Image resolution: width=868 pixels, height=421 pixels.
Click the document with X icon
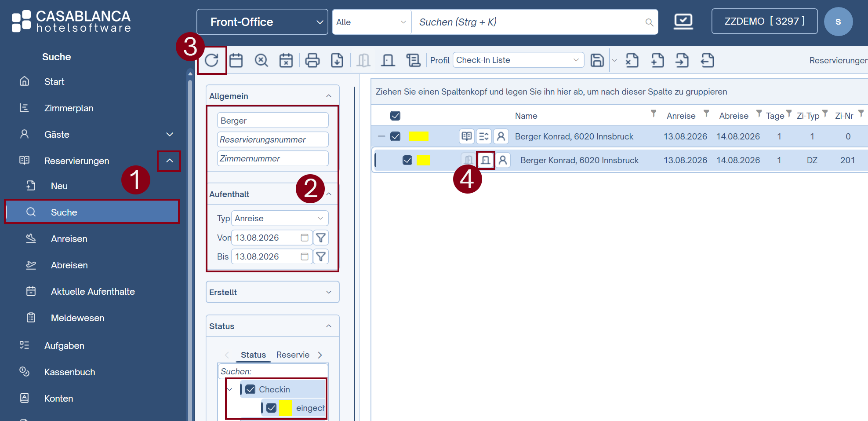pyautogui.click(x=632, y=60)
